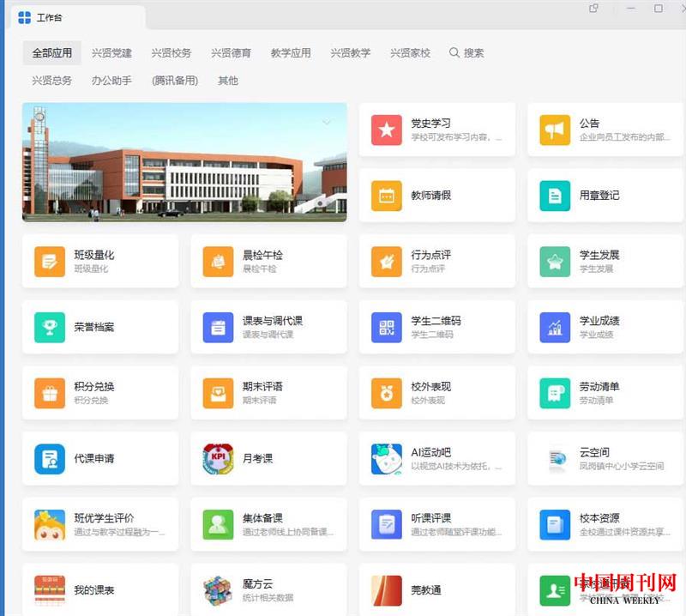Open the 党史学习 app icon

click(437, 129)
